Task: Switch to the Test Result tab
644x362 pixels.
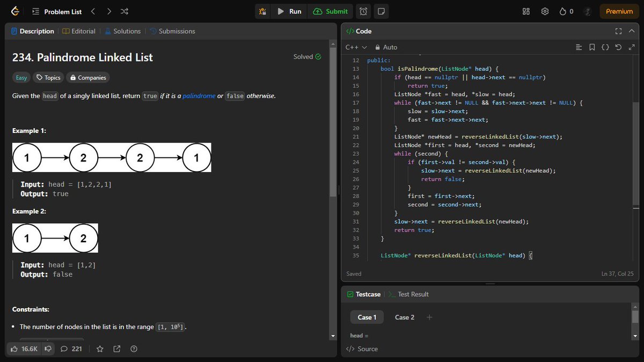Action: click(409, 294)
